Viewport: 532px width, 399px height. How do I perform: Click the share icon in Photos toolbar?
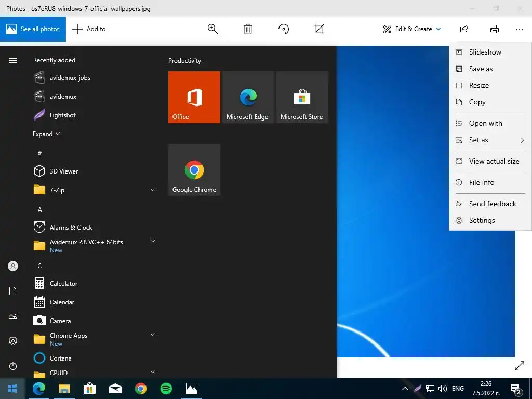(464, 29)
